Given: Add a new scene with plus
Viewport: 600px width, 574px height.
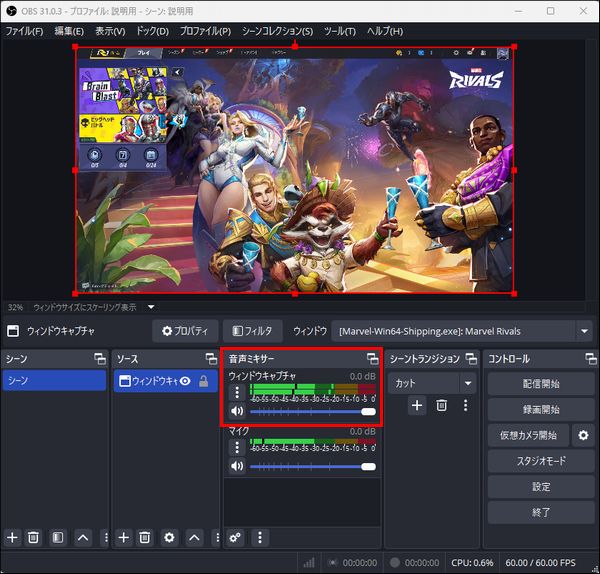Looking at the screenshot, I should 12,538.
